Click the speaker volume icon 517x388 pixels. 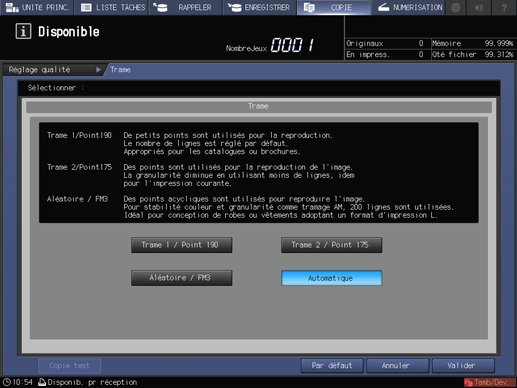[x=479, y=7]
